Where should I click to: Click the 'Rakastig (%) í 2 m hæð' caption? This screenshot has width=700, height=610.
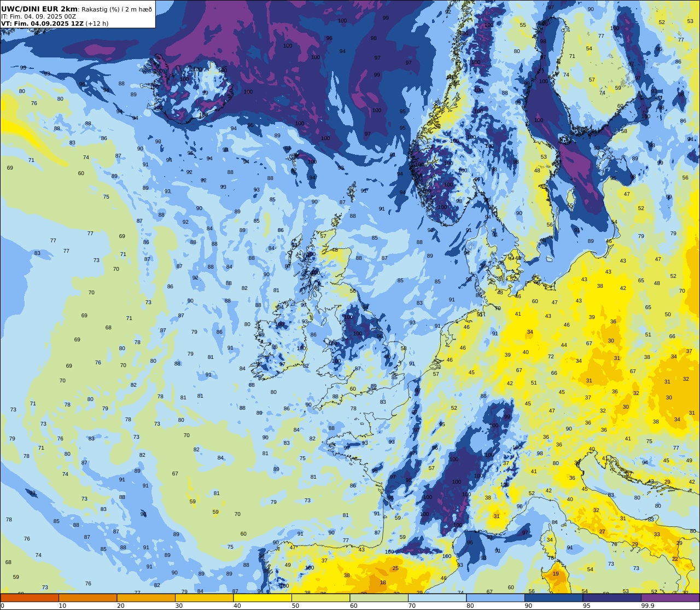116,9
